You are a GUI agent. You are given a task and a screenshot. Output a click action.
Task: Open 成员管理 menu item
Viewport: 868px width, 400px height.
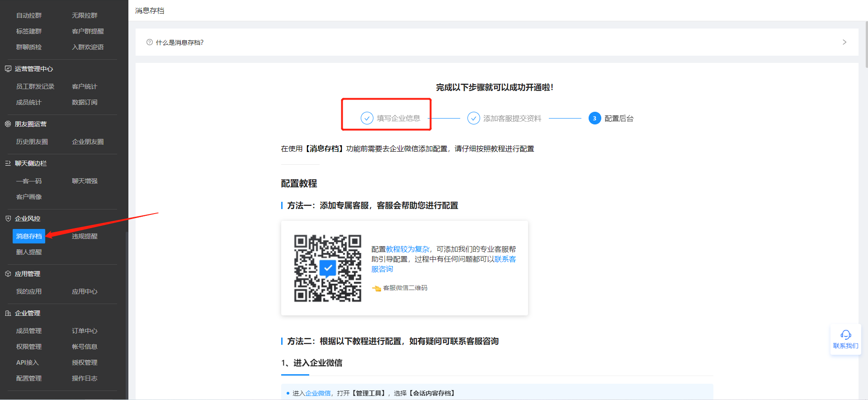click(x=29, y=331)
